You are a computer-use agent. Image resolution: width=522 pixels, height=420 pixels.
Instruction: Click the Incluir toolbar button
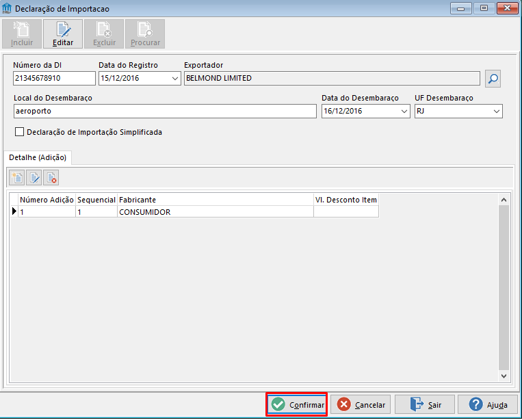click(x=22, y=34)
